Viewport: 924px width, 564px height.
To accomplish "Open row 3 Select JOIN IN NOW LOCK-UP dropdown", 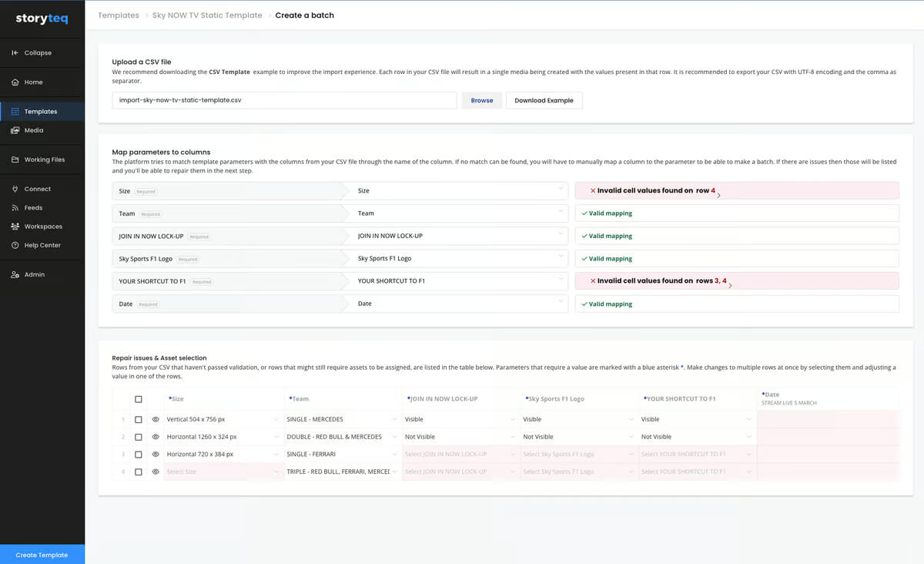I will [x=461, y=455].
